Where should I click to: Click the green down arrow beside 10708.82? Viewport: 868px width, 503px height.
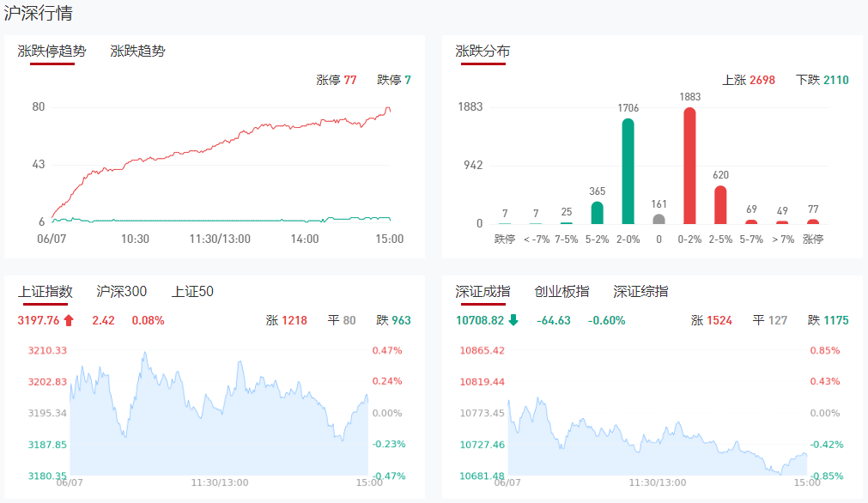coord(513,320)
